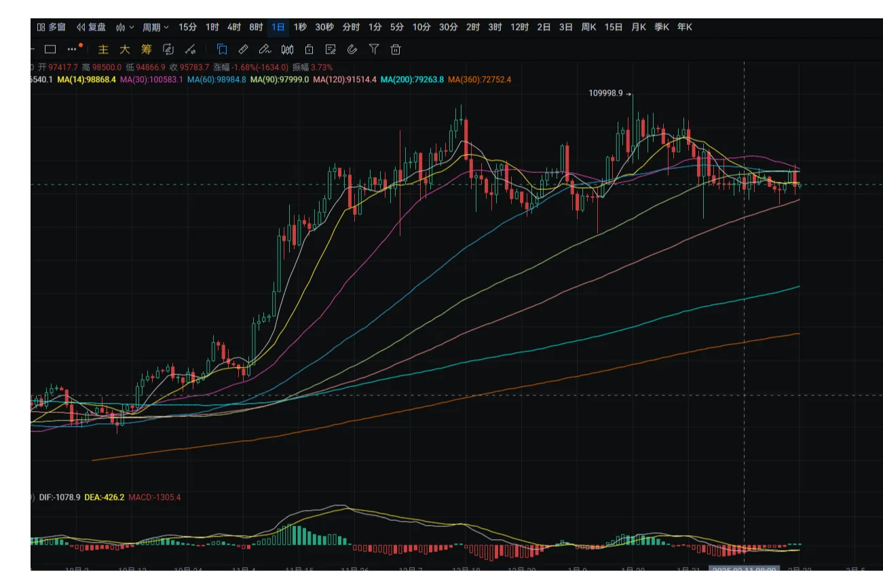Switch to the 周K weekly chart

(588, 27)
